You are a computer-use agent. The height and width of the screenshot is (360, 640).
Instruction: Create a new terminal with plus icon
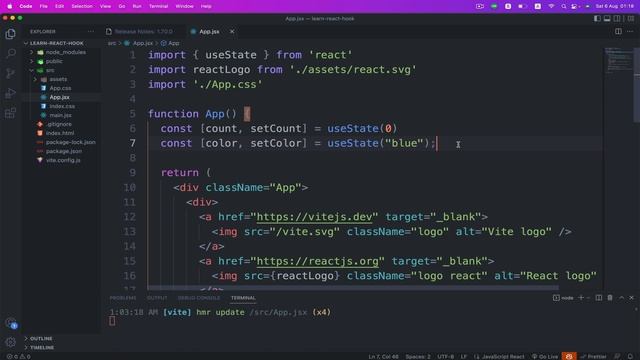(x=581, y=298)
